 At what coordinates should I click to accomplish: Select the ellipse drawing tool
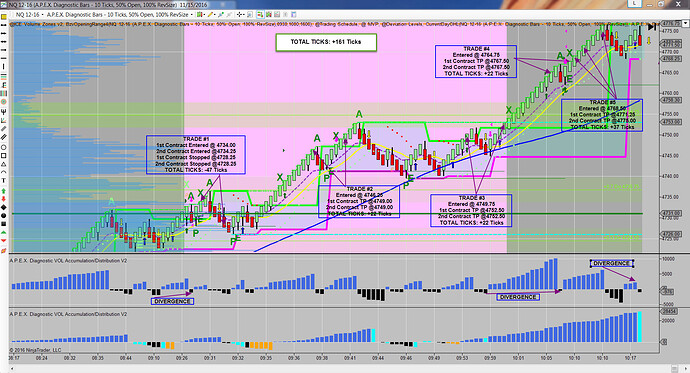pos(4,147)
